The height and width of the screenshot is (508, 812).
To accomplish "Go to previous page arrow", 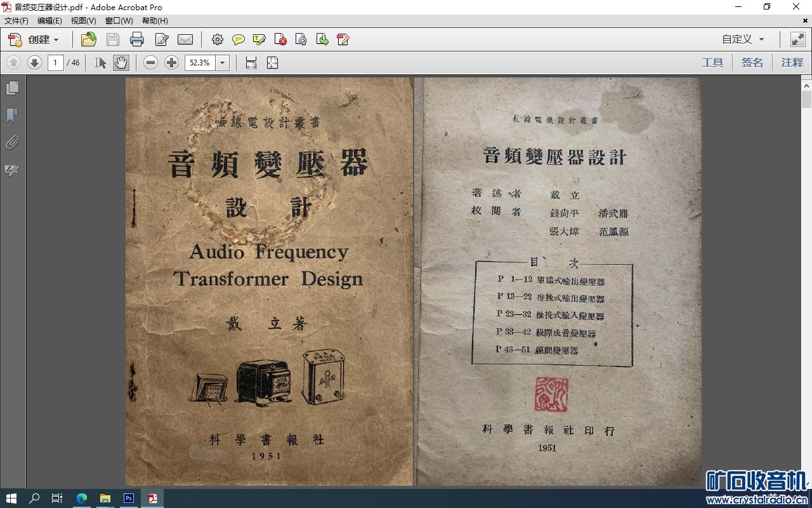I will point(14,62).
